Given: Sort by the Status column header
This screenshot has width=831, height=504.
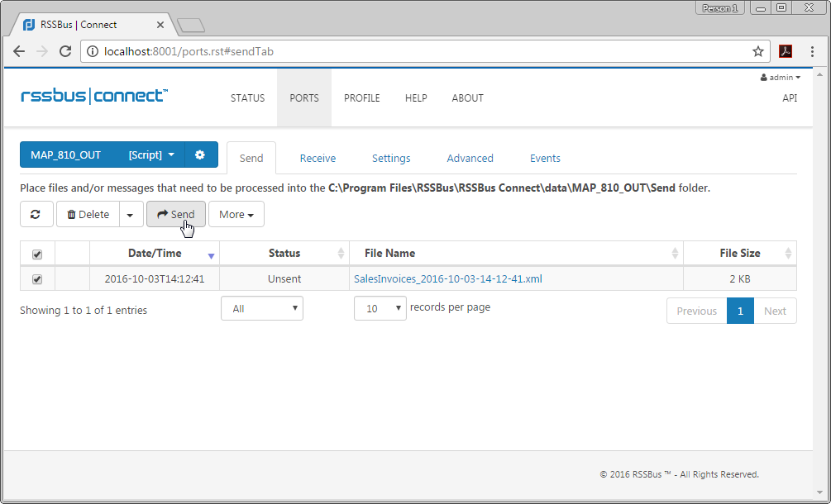Looking at the screenshot, I should pos(284,253).
